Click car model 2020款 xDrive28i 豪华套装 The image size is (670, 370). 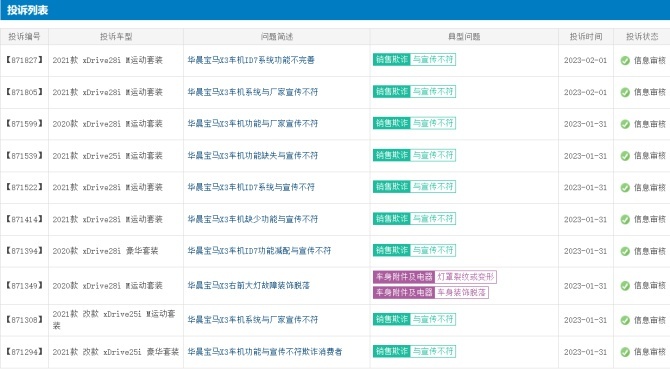pos(106,251)
